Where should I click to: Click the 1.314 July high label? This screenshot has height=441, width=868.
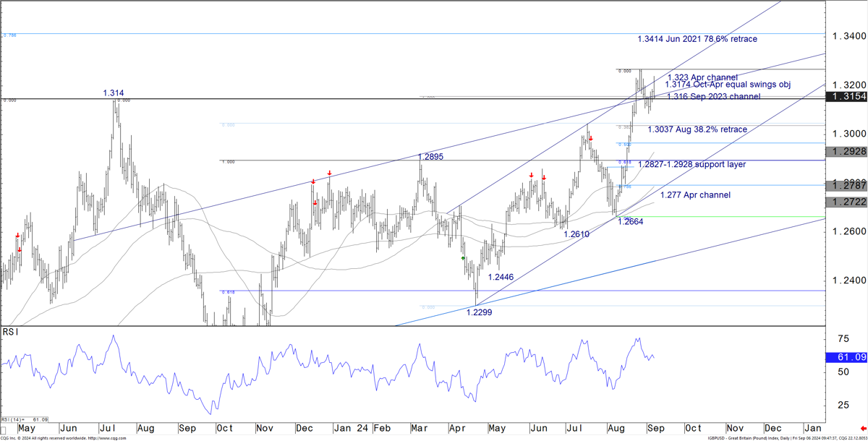coord(113,93)
